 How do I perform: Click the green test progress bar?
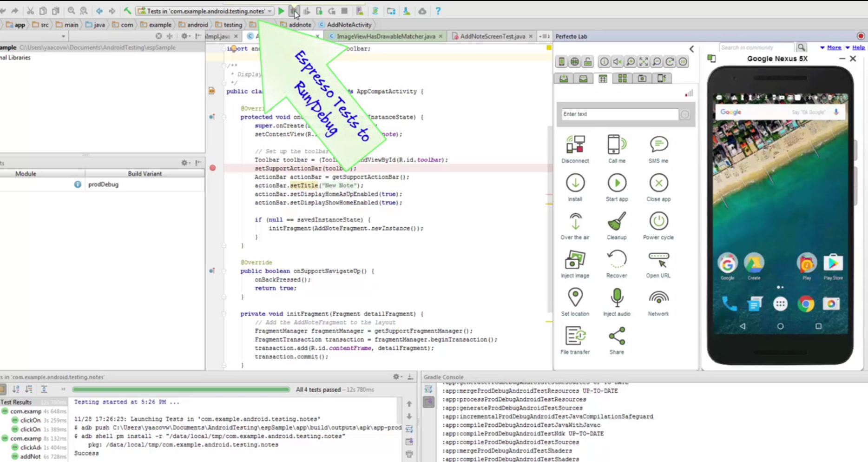click(181, 389)
